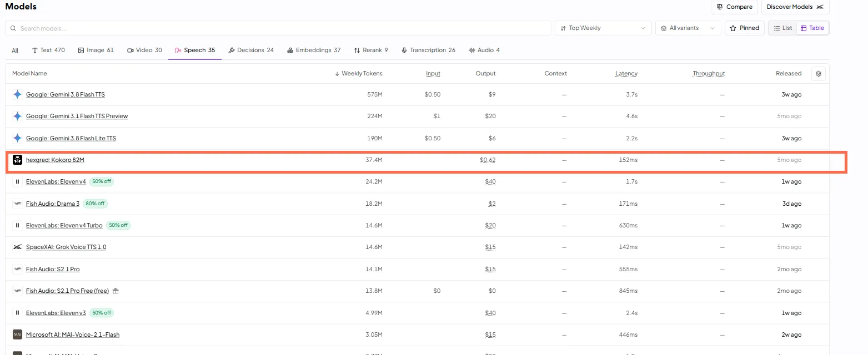Click the ElevenLabs Eleven v4 logo icon
Screen dimensions: 868x355
click(x=17, y=181)
